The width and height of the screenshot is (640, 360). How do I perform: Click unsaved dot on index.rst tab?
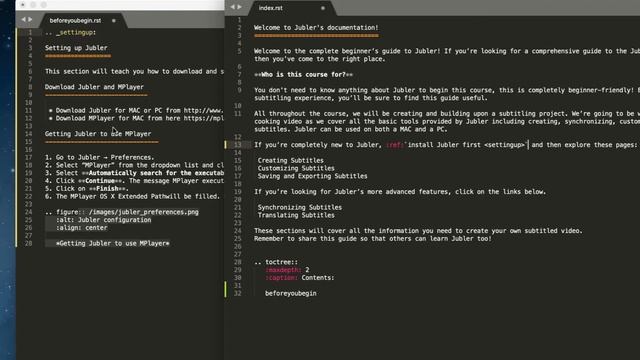point(323,8)
